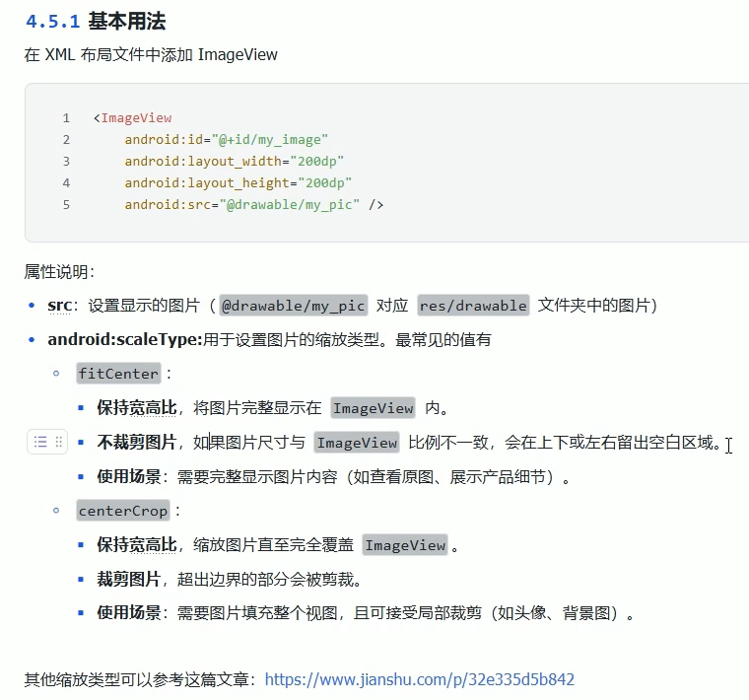
Task: Click the blue bullet before src
Action: click(x=32, y=305)
